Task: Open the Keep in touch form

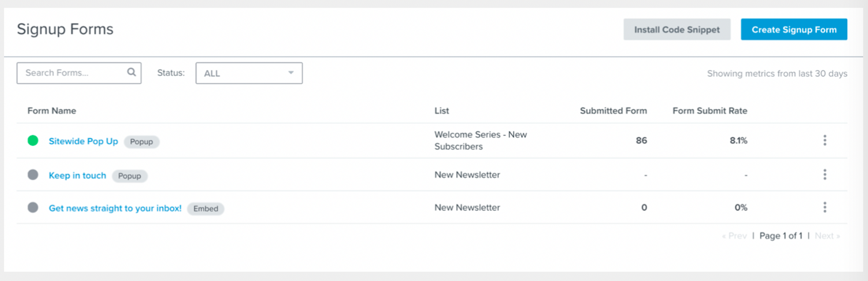Action: pyautogui.click(x=77, y=175)
